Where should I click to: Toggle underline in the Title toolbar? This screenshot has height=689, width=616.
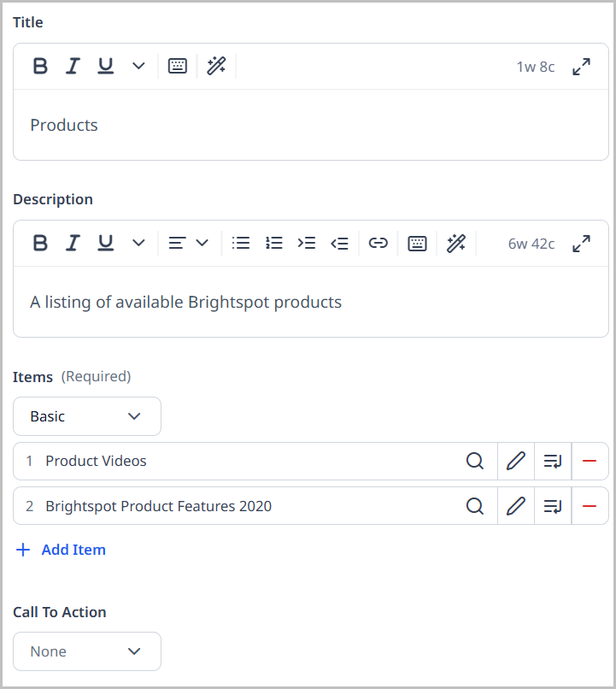104,65
